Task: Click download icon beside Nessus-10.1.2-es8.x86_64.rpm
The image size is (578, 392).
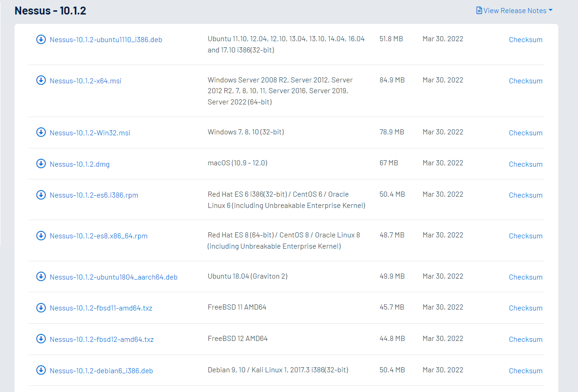Action: tap(41, 235)
